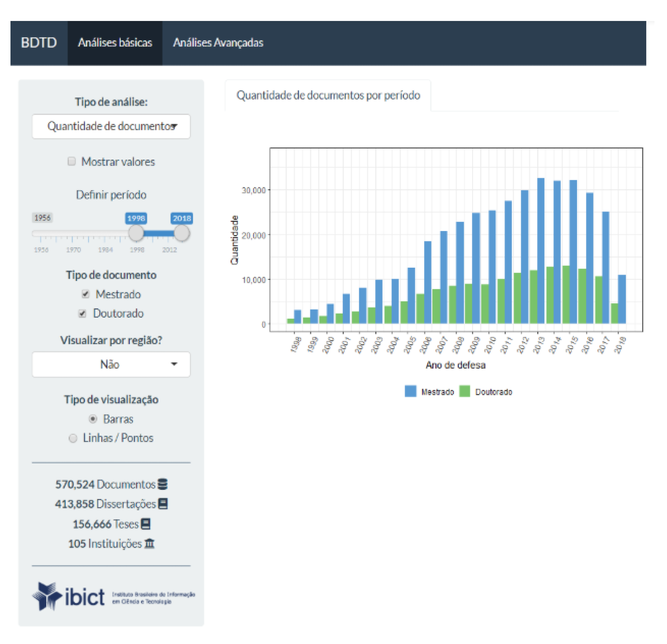Uncheck the Mestrado document type
The width and height of the screenshot is (667, 644).
(x=85, y=294)
